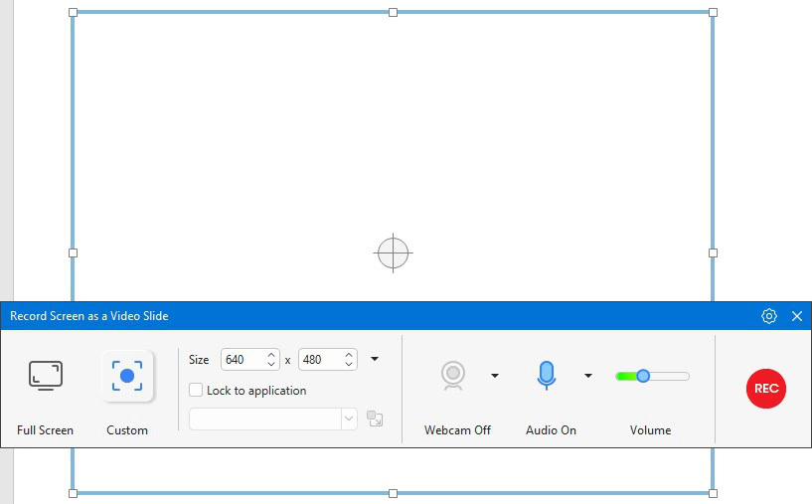Open the webcam device dropdown arrow

point(495,376)
